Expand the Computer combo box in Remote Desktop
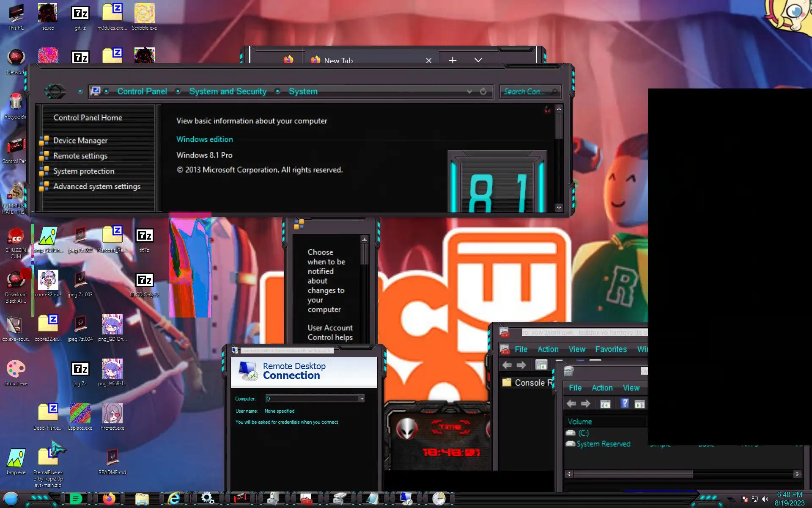Image resolution: width=812 pixels, height=508 pixels. coord(362,399)
